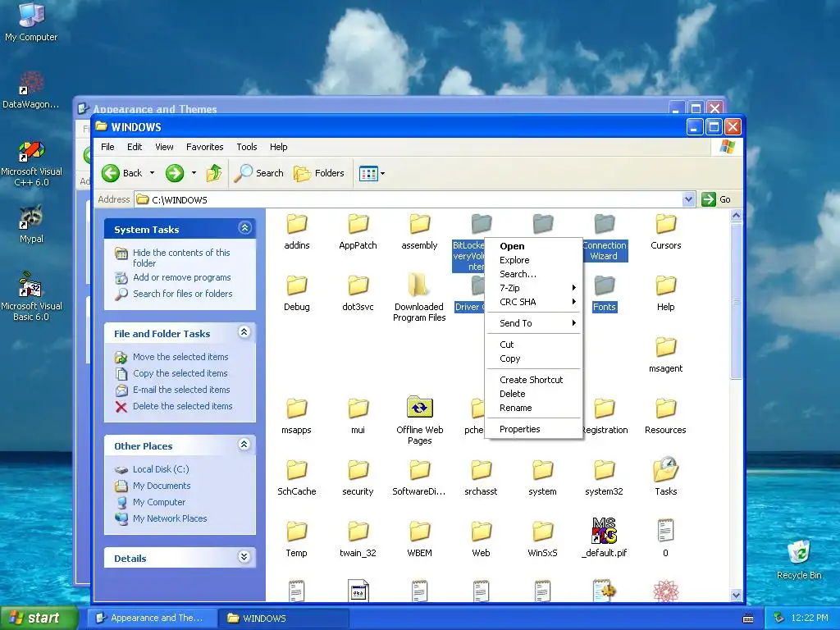Open the Tools menu

pos(246,147)
